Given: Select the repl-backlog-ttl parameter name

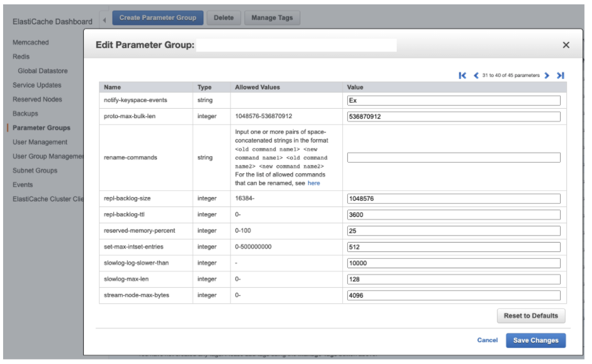Looking at the screenshot, I should click(124, 215).
